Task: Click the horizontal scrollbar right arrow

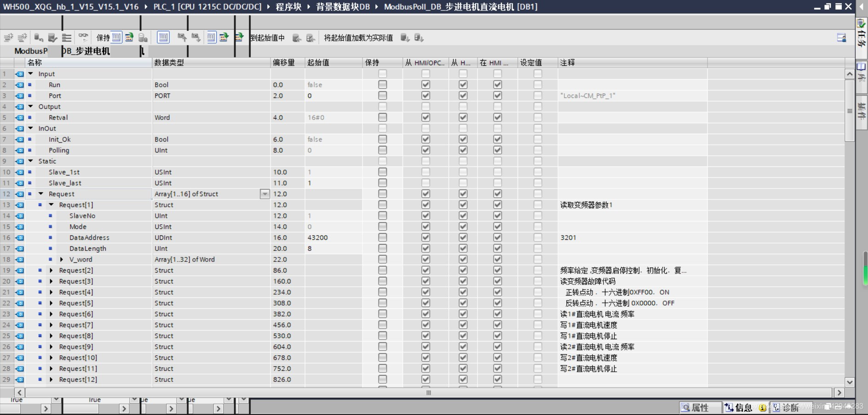Action: (x=839, y=393)
